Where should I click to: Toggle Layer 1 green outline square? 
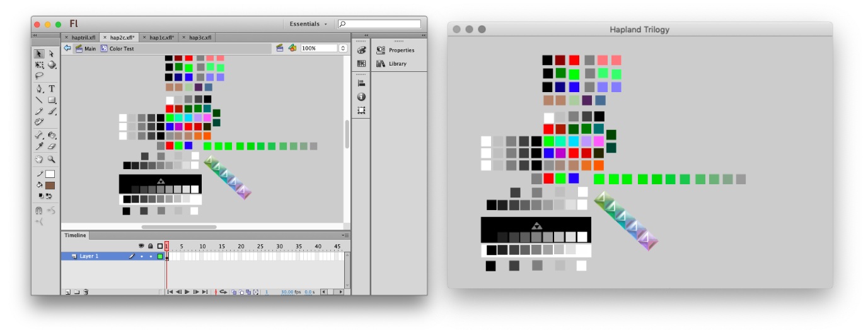160,256
